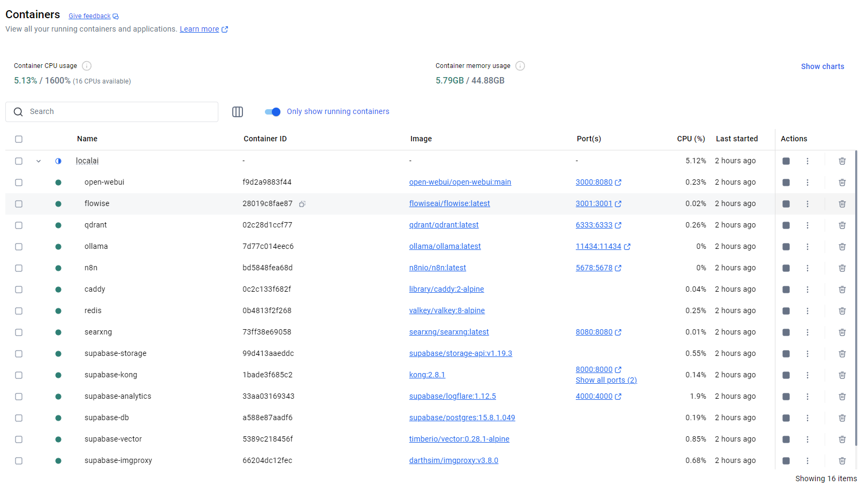Delete the open-webui container
868x486 pixels.
[x=842, y=183]
